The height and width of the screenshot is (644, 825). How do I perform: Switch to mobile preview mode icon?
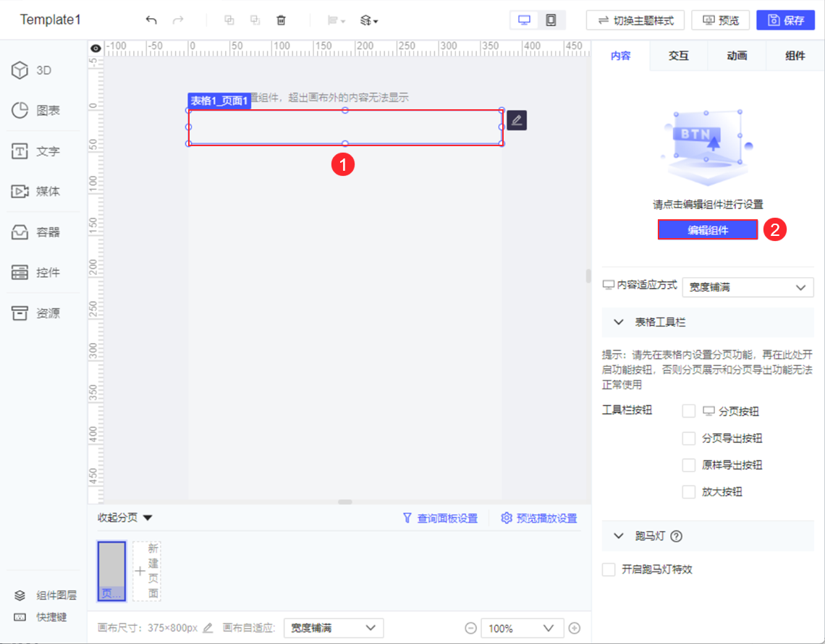(551, 20)
